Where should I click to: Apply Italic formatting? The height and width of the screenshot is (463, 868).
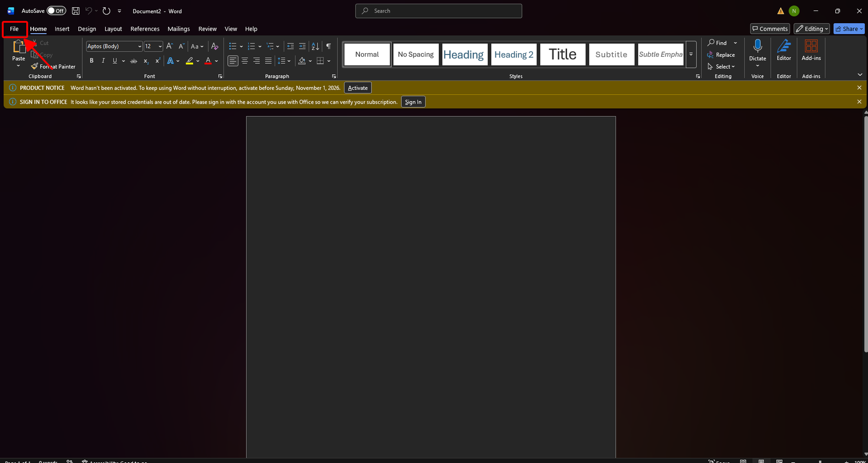pos(103,61)
